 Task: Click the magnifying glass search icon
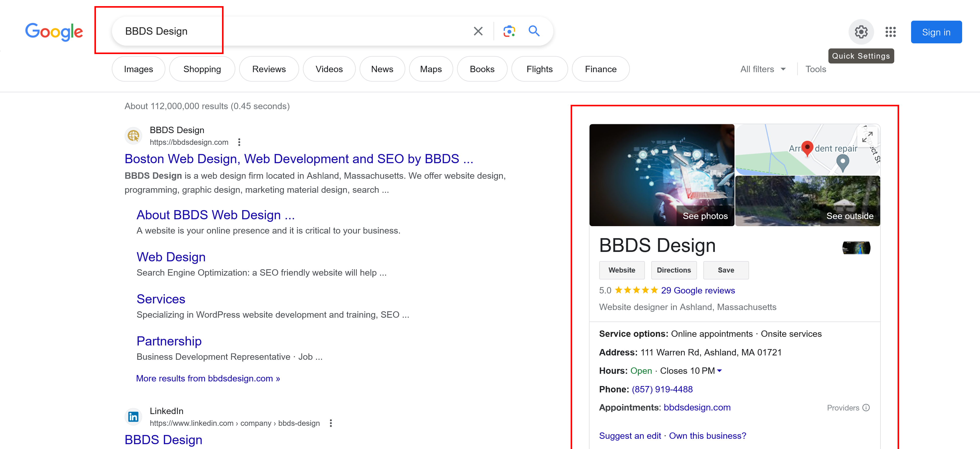click(x=534, y=31)
